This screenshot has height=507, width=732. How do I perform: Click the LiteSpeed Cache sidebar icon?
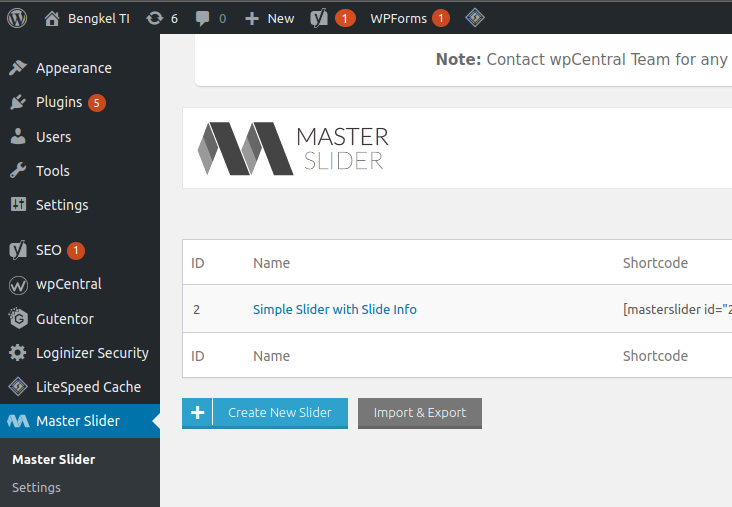18,387
